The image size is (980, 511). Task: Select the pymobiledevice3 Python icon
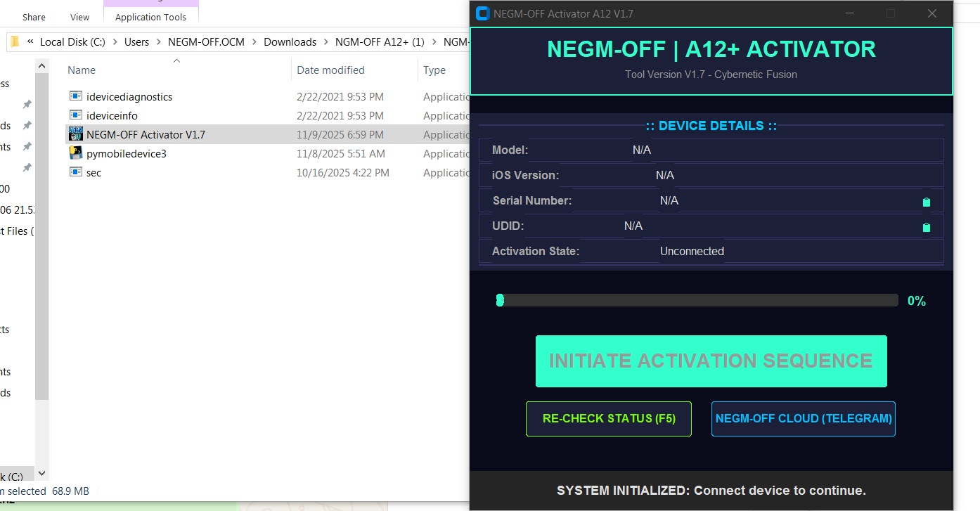coord(76,153)
